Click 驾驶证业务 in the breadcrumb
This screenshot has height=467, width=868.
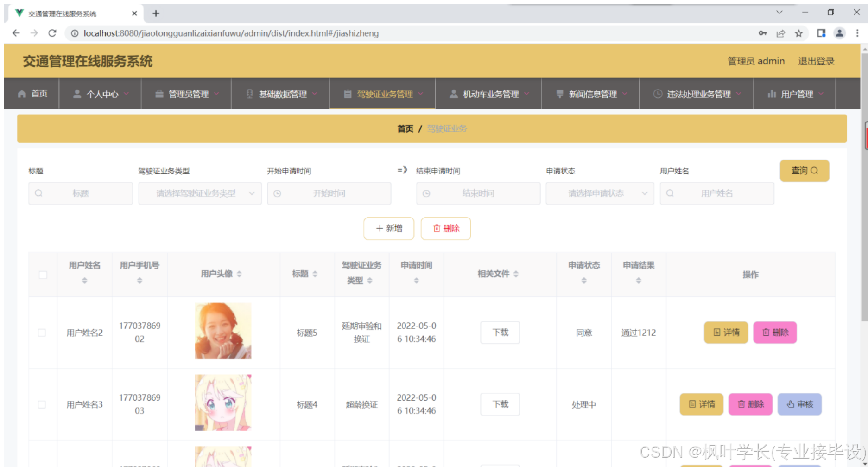tap(447, 128)
